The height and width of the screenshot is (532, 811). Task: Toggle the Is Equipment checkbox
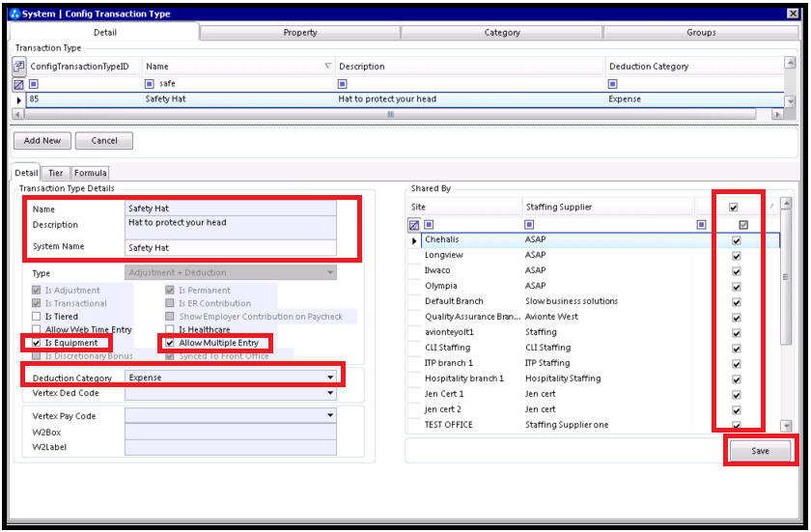point(37,343)
